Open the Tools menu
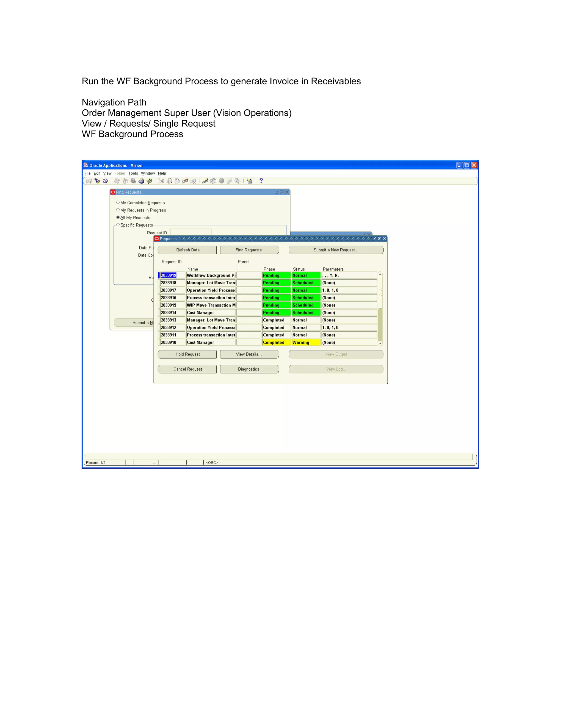This screenshot has height=728, width=563. click(x=133, y=173)
